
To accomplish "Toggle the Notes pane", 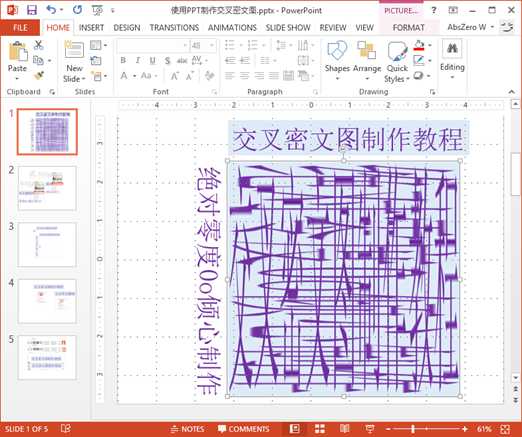I will pyautogui.click(x=187, y=429).
